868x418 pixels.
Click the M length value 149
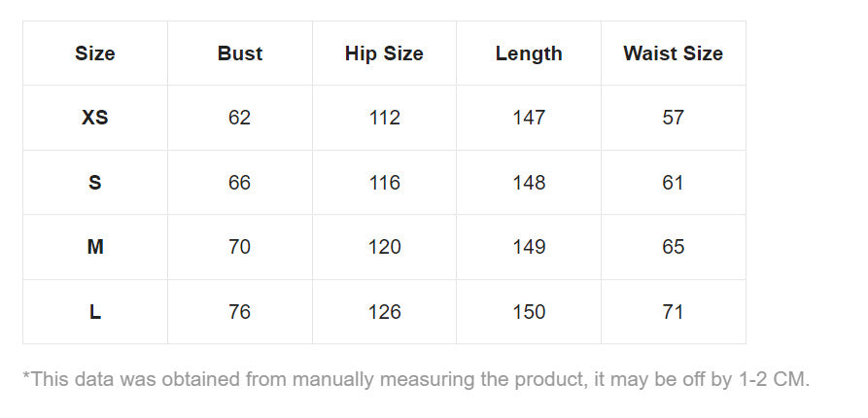coord(529,247)
